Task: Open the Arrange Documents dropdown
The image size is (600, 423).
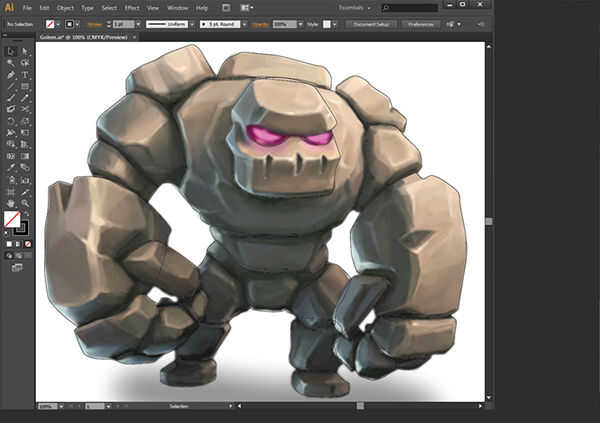Action: pos(247,8)
